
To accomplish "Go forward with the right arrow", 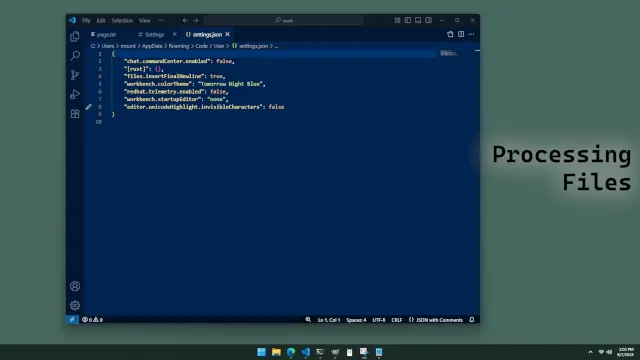I will point(196,20).
